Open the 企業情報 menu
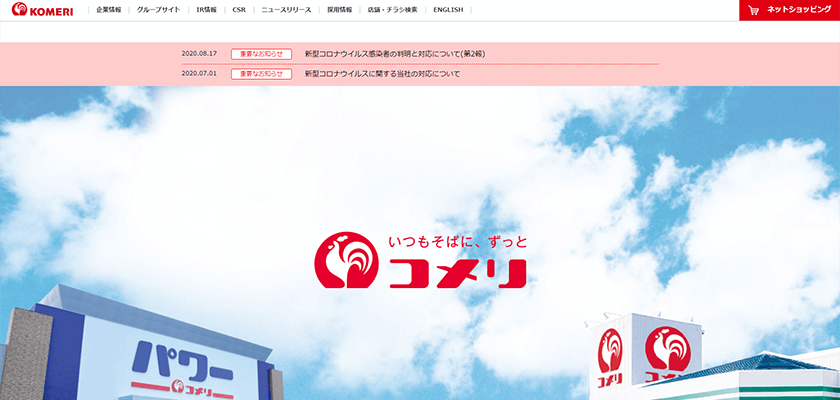Screen dimensions: 840x400 (x=109, y=10)
